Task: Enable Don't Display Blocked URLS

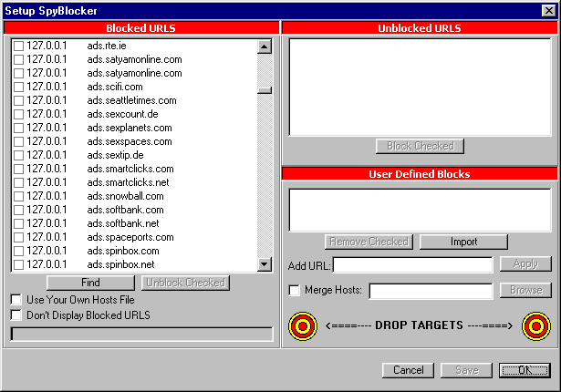Action: [16, 315]
